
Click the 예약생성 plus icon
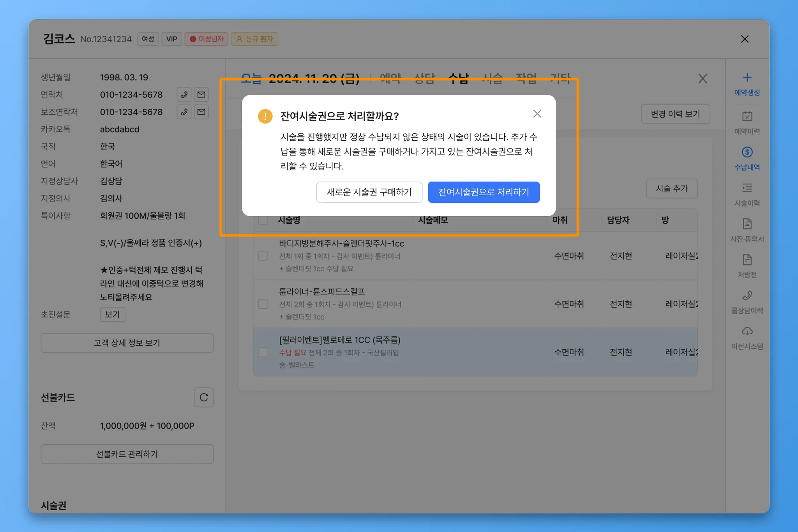(747, 78)
